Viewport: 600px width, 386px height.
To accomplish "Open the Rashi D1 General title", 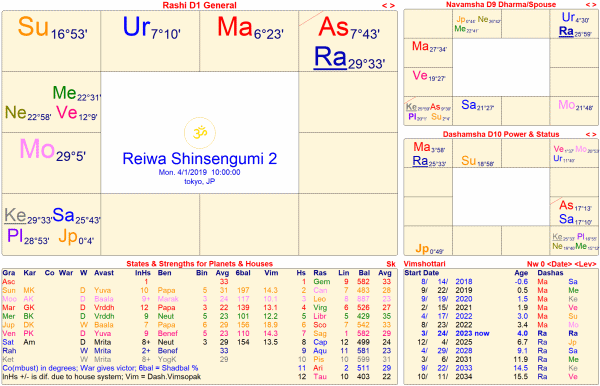I will tap(199, 5).
